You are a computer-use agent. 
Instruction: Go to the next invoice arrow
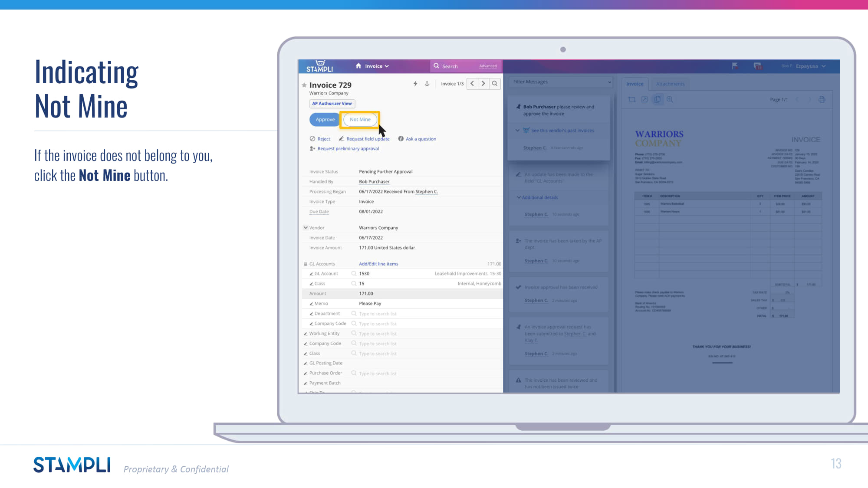(x=483, y=84)
